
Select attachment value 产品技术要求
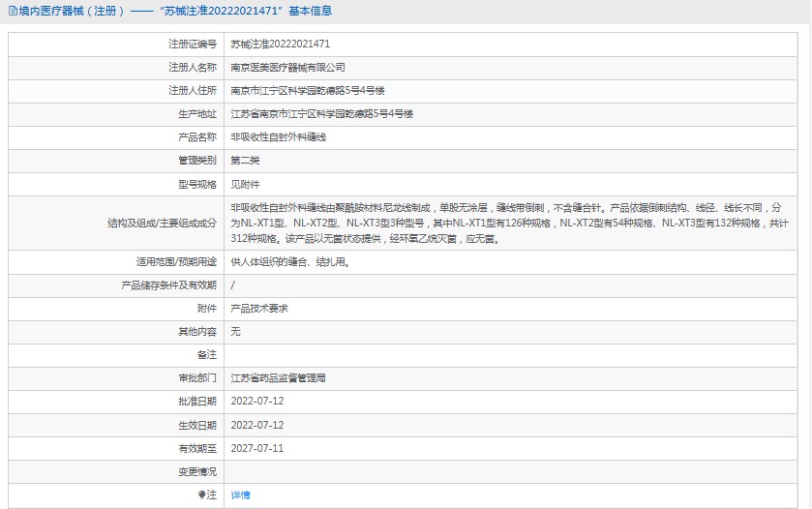[259, 309]
